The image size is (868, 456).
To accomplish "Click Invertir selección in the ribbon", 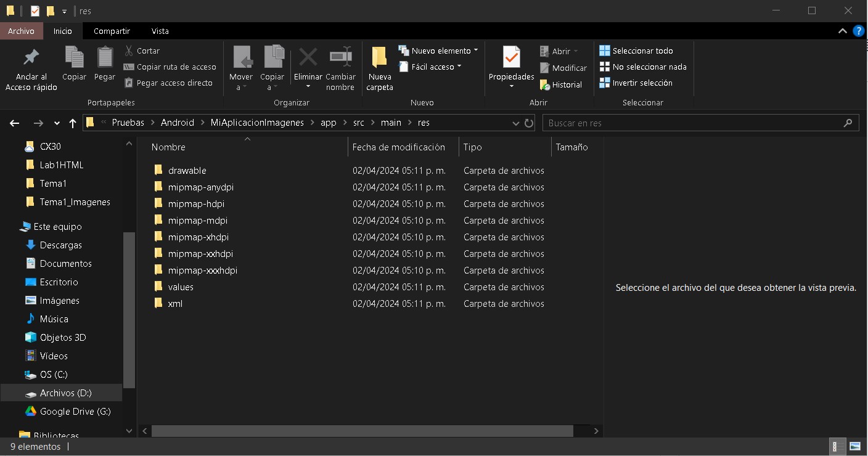I will click(x=642, y=83).
